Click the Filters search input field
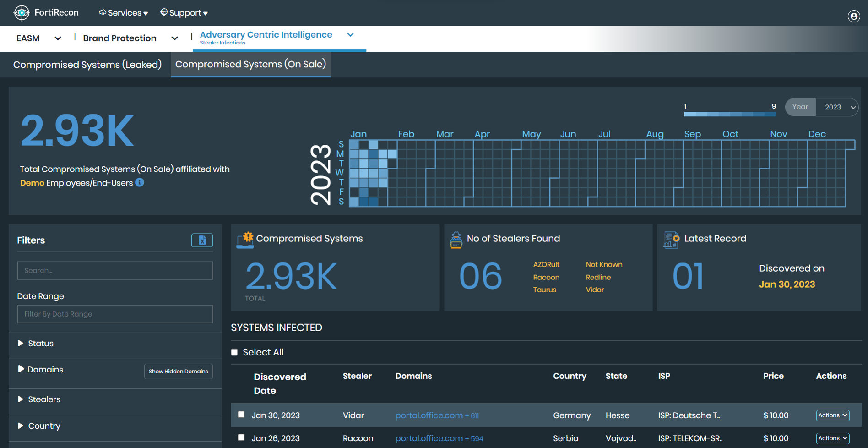 [114, 270]
